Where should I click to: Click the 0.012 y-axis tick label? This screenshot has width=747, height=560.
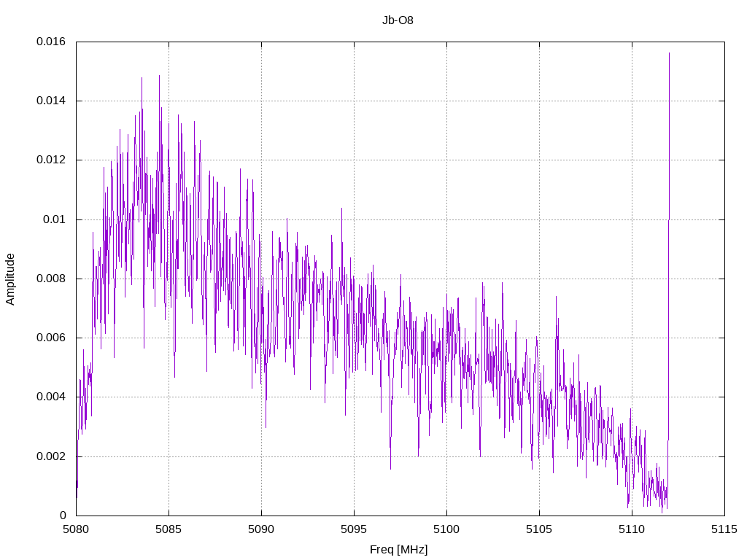[51, 160]
